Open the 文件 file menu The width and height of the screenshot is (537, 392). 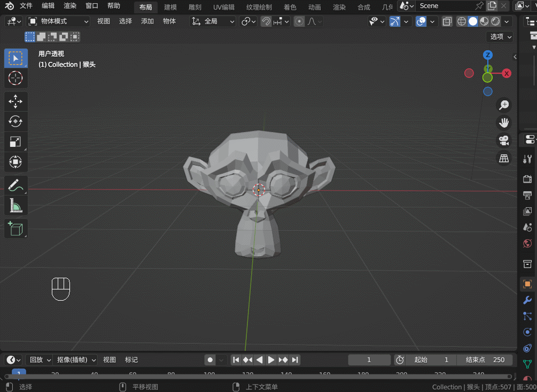click(x=26, y=6)
